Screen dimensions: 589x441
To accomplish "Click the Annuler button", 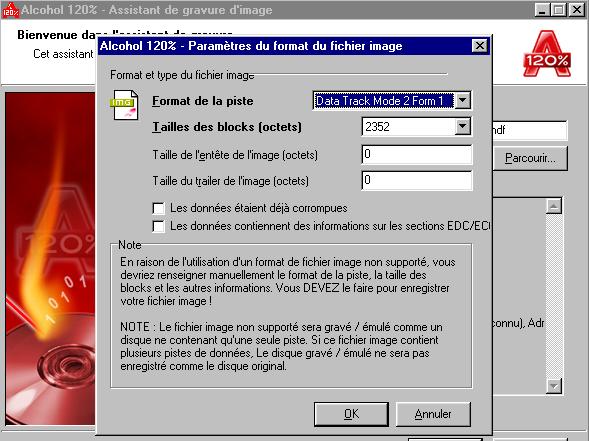I will point(433,414).
